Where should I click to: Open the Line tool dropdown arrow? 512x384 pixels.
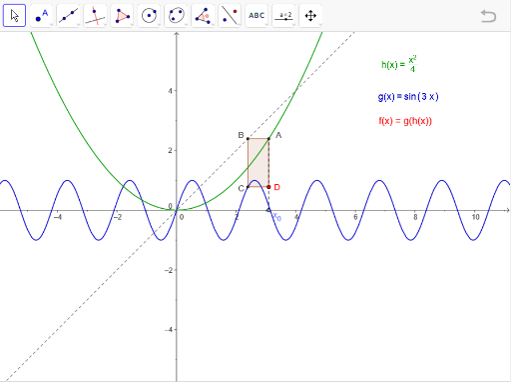click(78, 25)
